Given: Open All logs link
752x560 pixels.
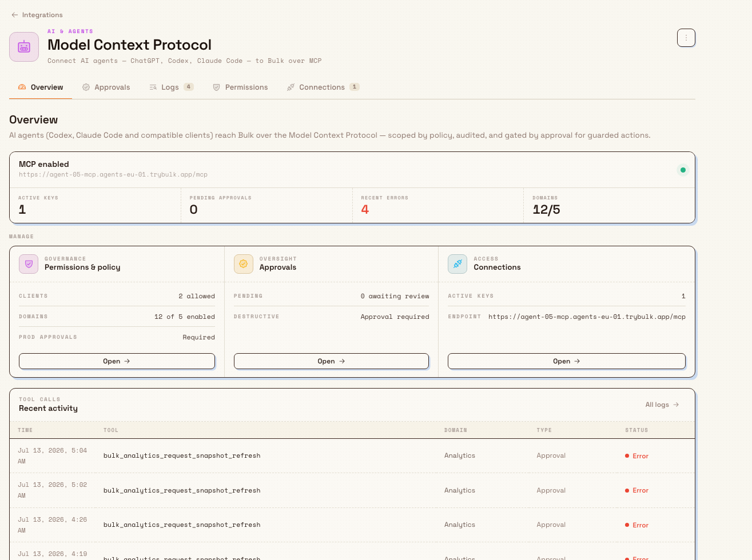Looking at the screenshot, I should pos(662,405).
